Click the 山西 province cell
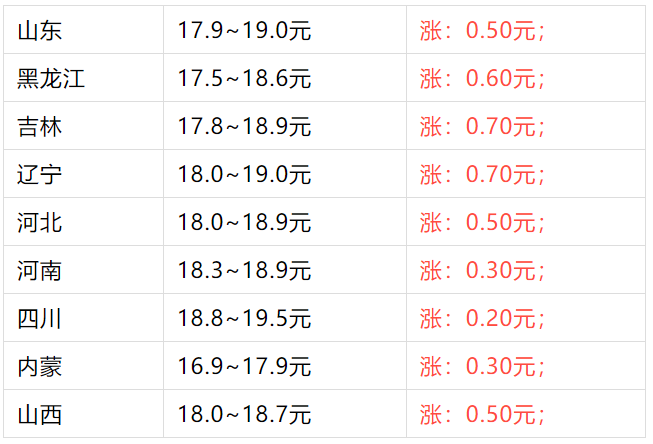This screenshot has height=444, width=653. (x=40, y=414)
